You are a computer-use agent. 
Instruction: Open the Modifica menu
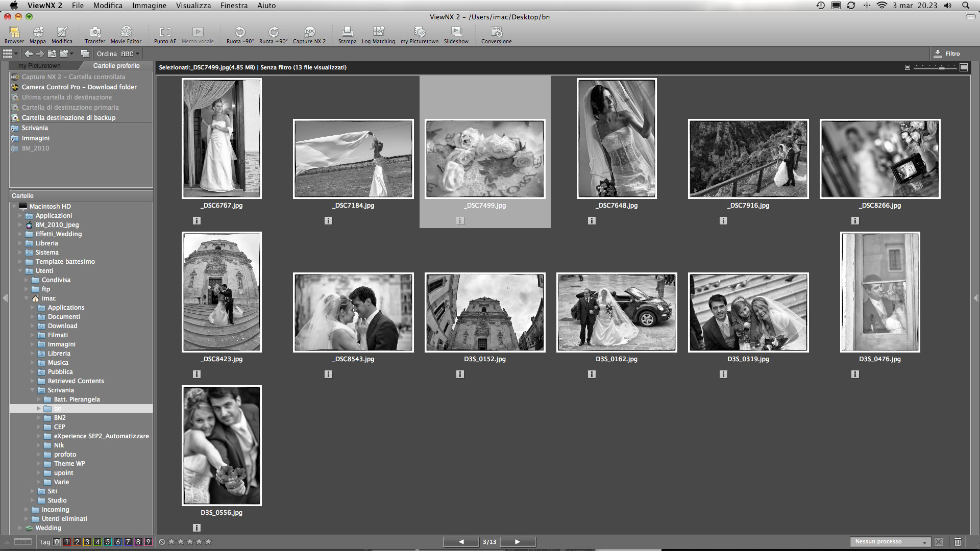(x=108, y=5)
